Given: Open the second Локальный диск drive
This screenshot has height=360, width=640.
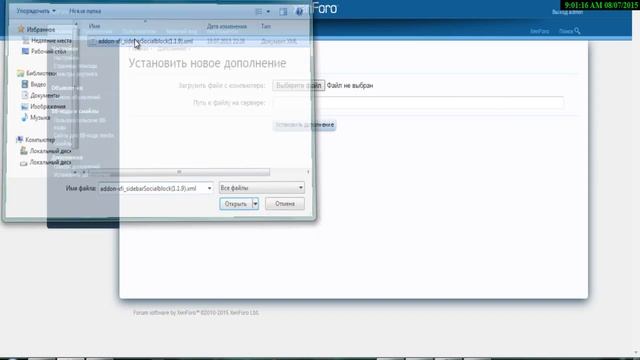Looking at the screenshot, I should click(46, 162).
